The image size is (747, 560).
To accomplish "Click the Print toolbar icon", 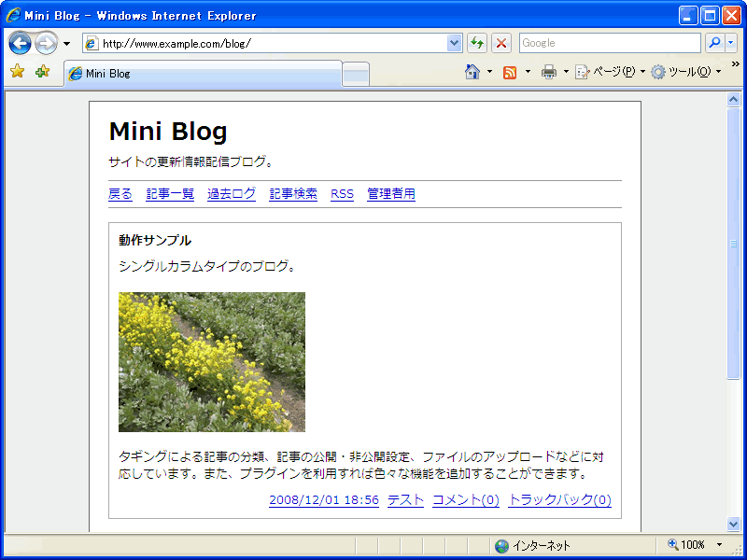I will [549, 72].
